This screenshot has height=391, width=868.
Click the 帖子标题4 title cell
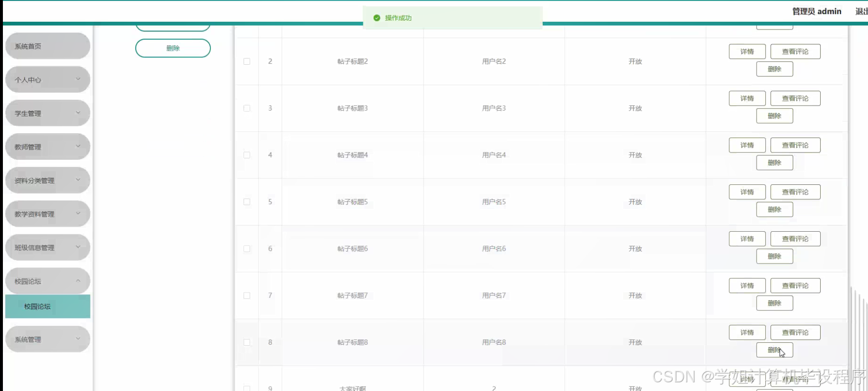(x=353, y=155)
